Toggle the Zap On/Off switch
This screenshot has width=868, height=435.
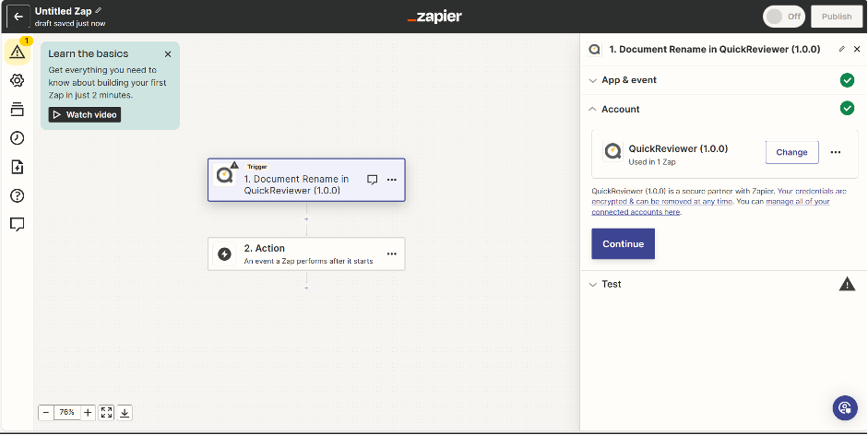[783, 17]
